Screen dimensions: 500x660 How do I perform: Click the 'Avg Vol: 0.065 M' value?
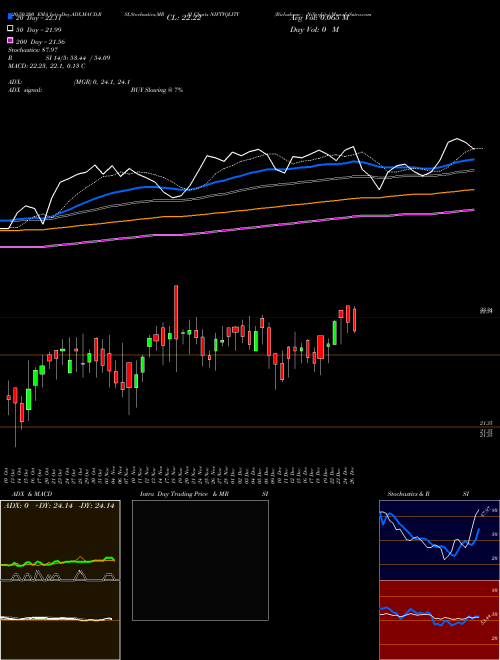point(319,18)
